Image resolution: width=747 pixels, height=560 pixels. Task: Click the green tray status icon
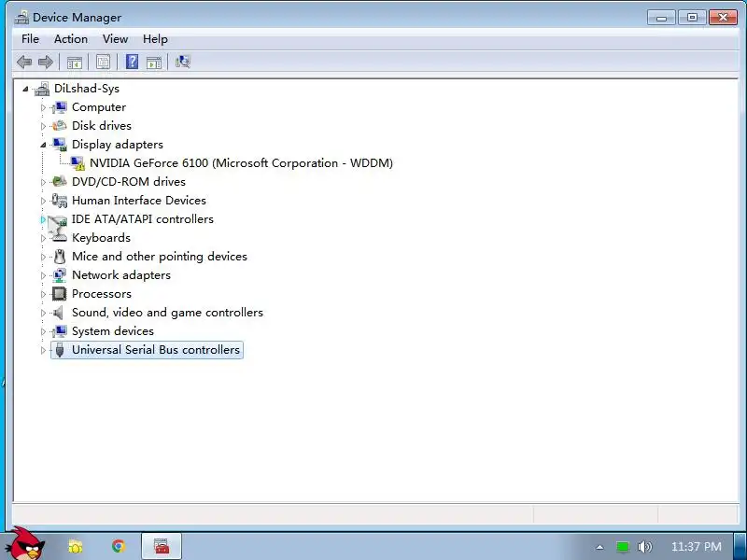tap(622, 547)
